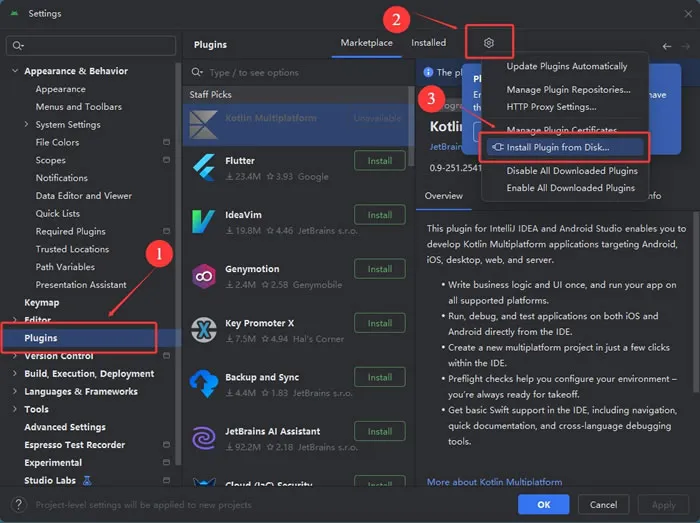
Task: Switch to the Installed plugins tab
Action: 428,43
